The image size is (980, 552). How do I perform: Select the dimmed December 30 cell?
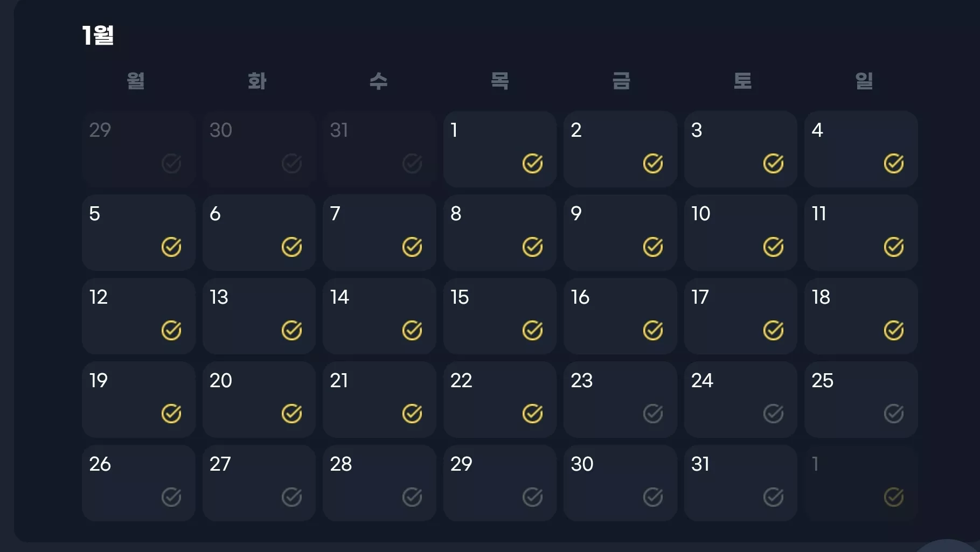[x=259, y=149]
